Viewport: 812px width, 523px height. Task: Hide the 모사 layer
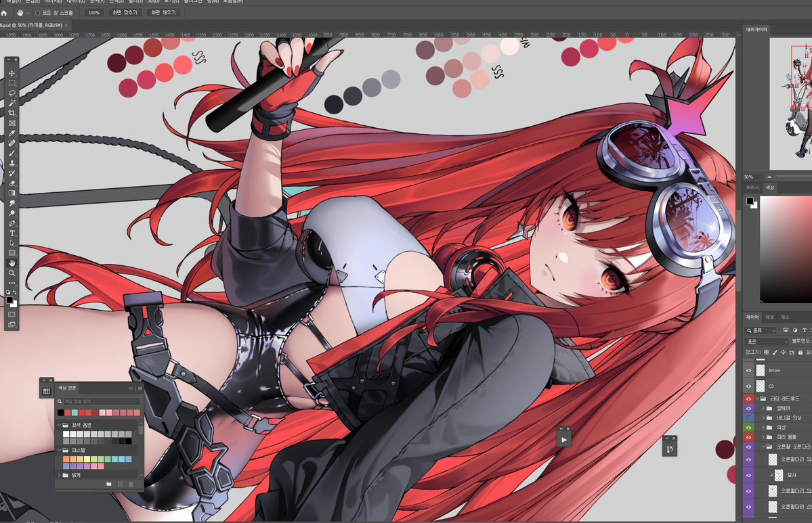coord(748,475)
